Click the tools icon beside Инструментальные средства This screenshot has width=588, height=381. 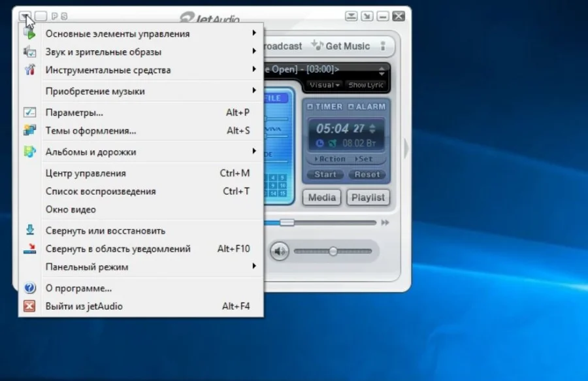[x=29, y=70]
